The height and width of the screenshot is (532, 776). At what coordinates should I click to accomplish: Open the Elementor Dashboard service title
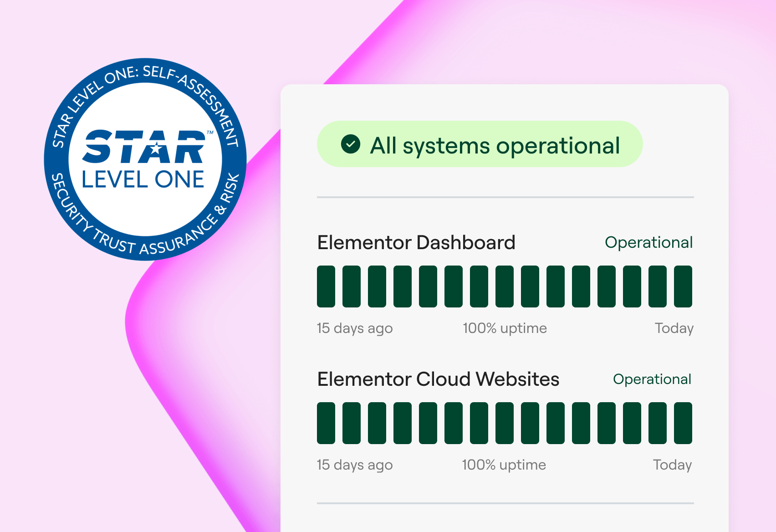pos(416,242)
